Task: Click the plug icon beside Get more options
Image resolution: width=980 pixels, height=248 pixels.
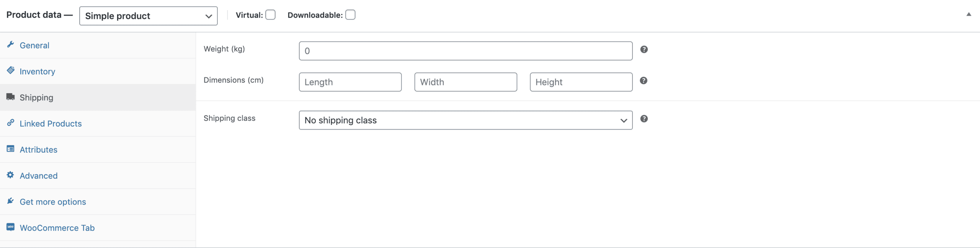Action: (x=11, y=201)
